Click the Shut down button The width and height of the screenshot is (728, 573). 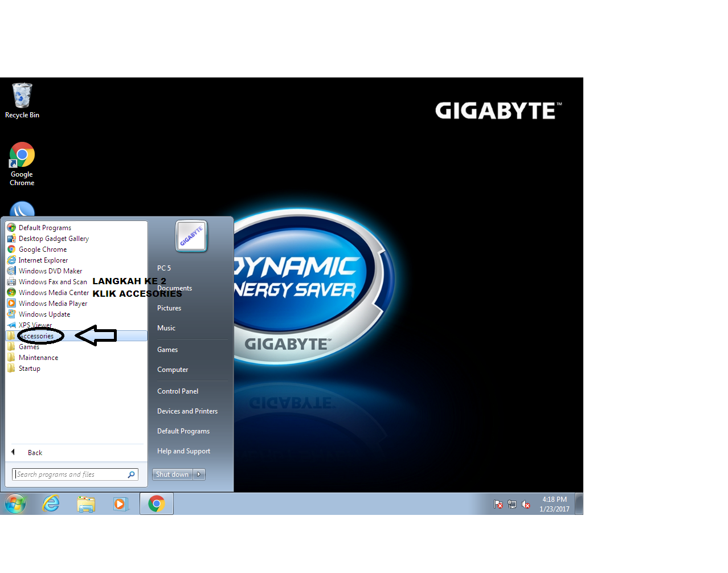tap(173, 474)
